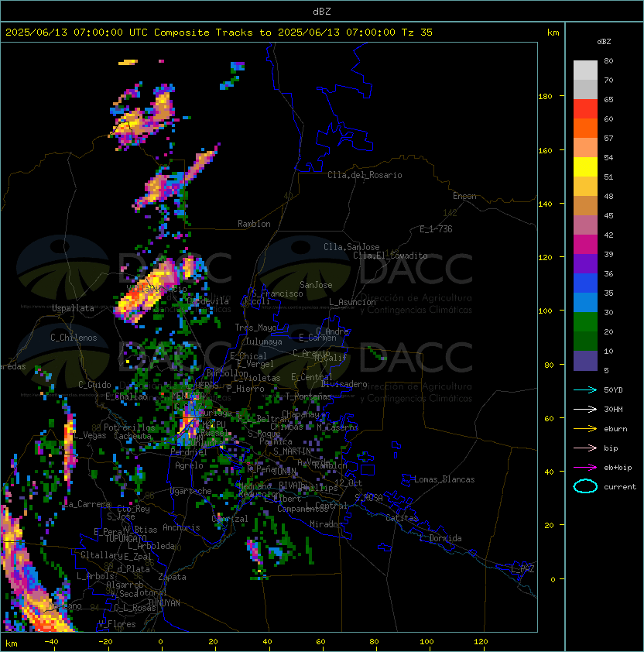
Task: Click the yellow eburn arrow legend icon
Action: tap(585, 429)
